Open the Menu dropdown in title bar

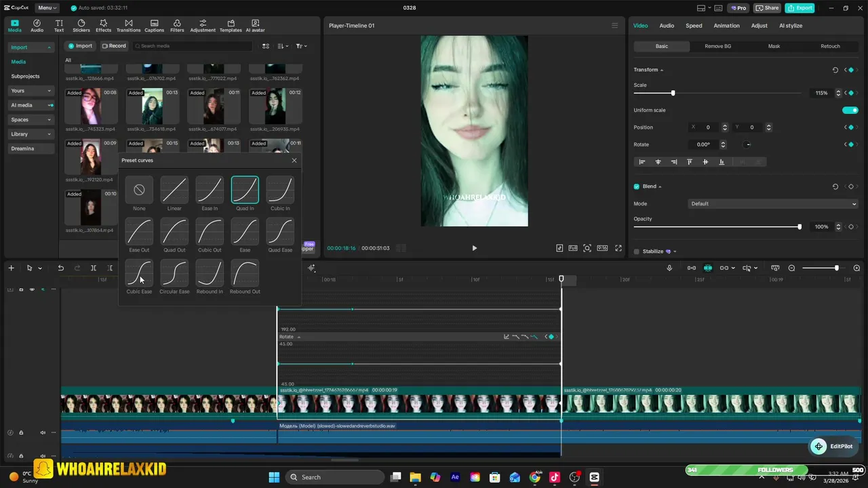point(47,8)
